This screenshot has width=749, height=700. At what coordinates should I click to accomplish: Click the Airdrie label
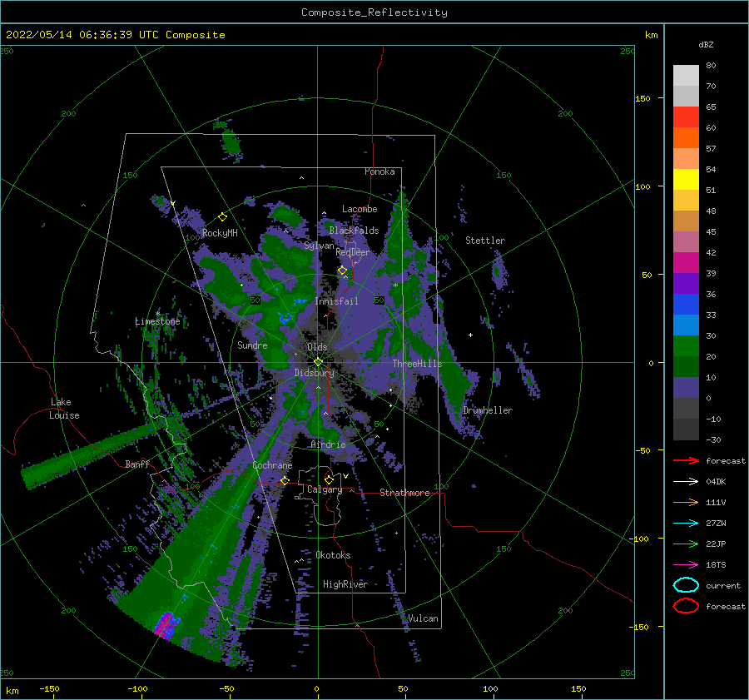click(x=328, y=444)
